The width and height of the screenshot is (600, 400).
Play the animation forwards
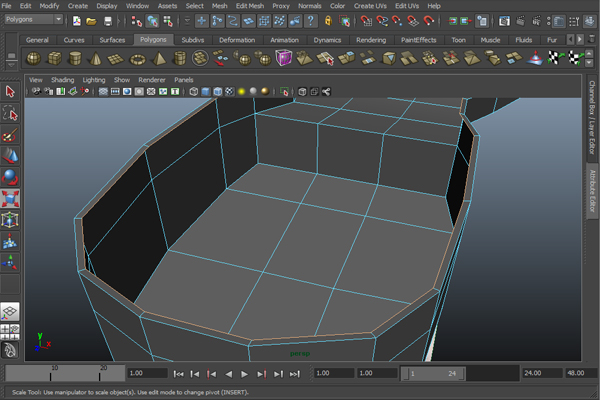[x=244, y=374]
